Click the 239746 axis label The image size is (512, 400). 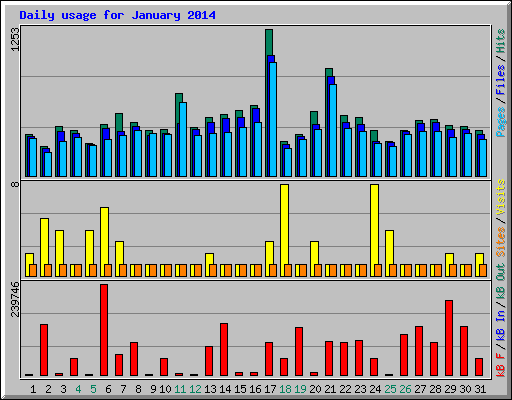15,299
